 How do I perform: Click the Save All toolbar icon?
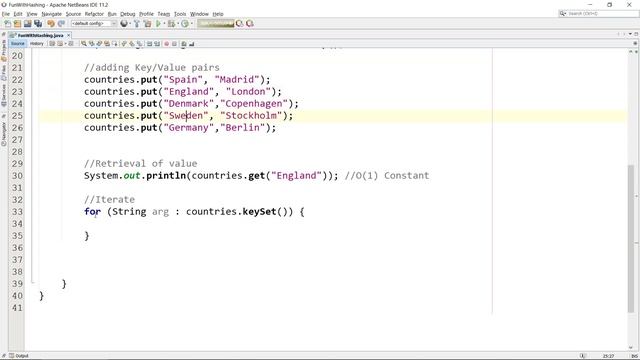pyautogui.click(x=38, y=24)
